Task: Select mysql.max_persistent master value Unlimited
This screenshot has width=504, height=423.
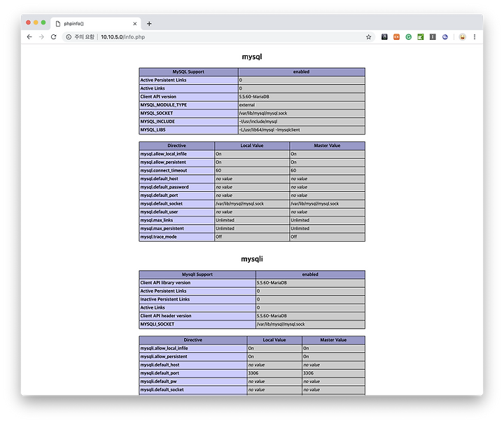Action: pos(300,228)
